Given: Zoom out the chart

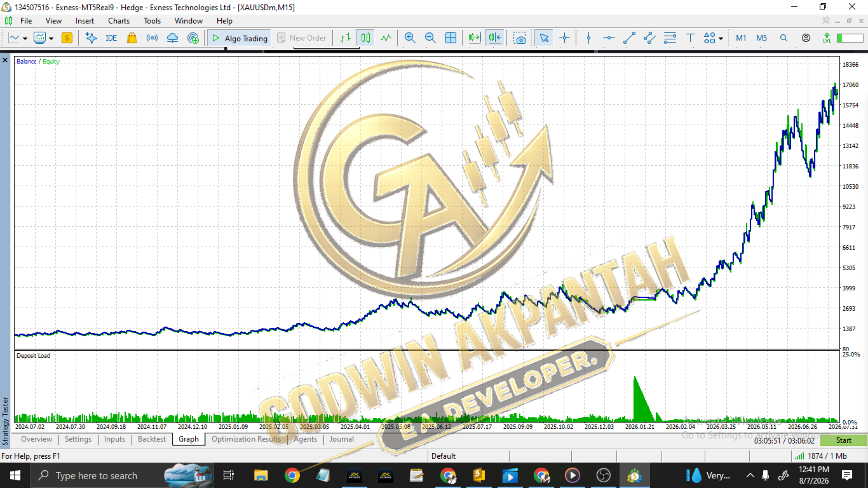Looking at the screenshot, I should (430, 38).
